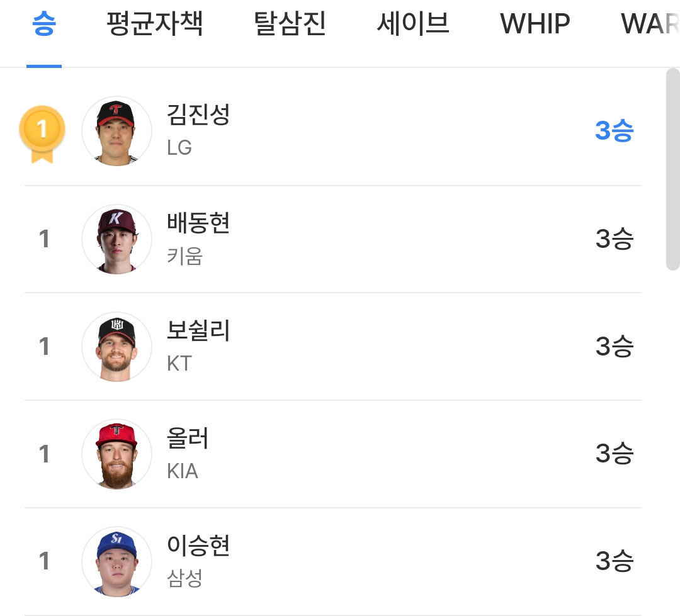The width and height of the screenshot is (680, 616).
Task: Open 올러 player photo thumbnail
Action: (x=116, y=454)
